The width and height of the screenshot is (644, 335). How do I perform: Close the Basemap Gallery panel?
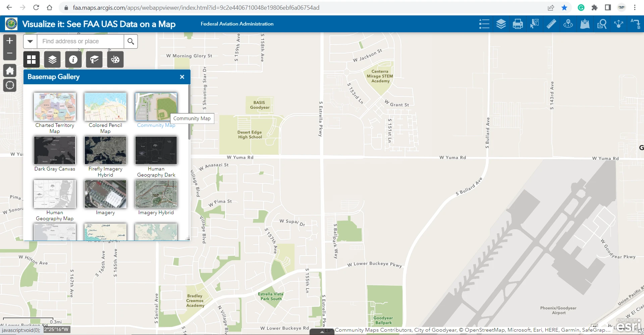coord(182,77)
